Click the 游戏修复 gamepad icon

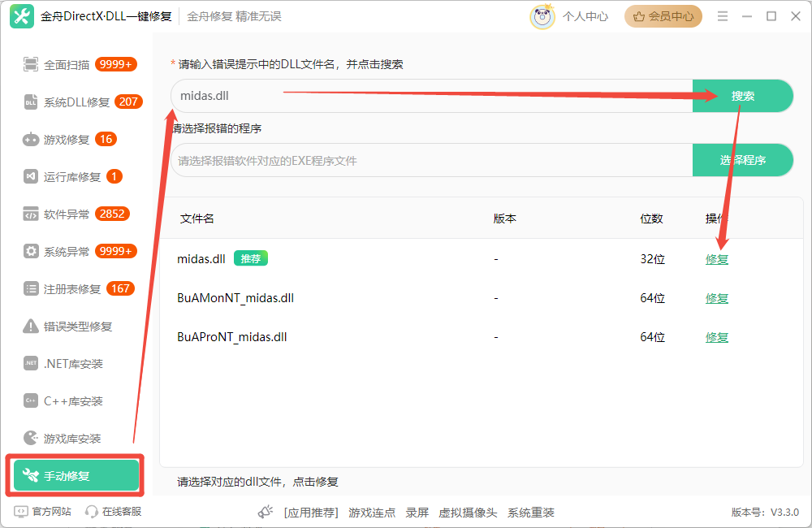click(x=31, y=140)
